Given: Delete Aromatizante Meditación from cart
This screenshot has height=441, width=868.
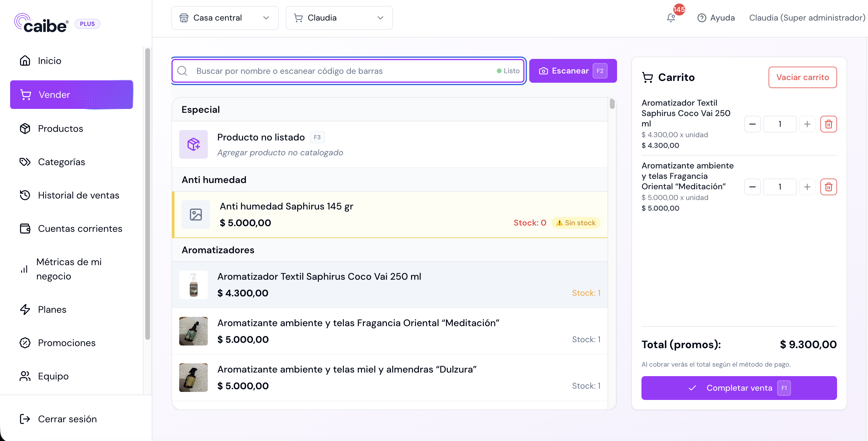Looking at the screenshot, I should coord(829,187).
